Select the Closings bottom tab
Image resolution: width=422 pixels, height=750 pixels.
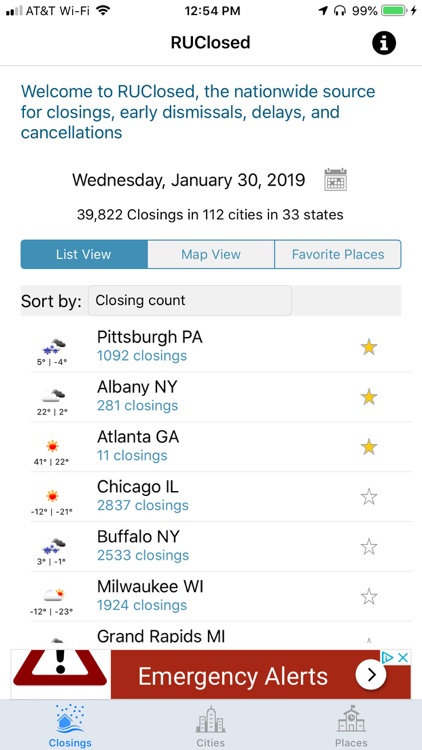point(70,725)
